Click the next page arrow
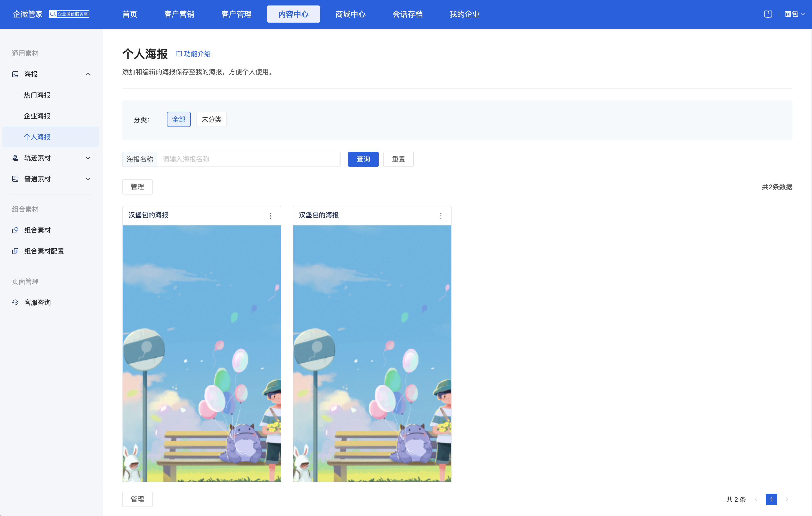 787,499
